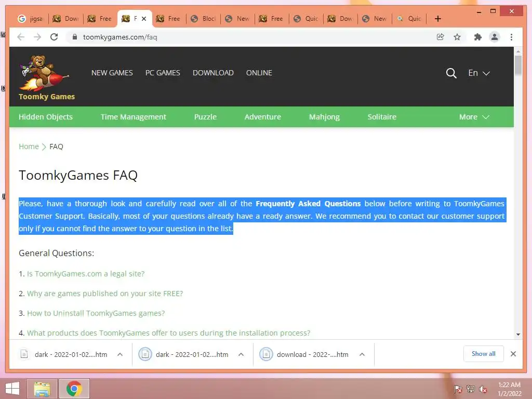The height and width of the screenshot is (399, 532).
Task: Click the browser back arrow
Action: tap(21, 37)
